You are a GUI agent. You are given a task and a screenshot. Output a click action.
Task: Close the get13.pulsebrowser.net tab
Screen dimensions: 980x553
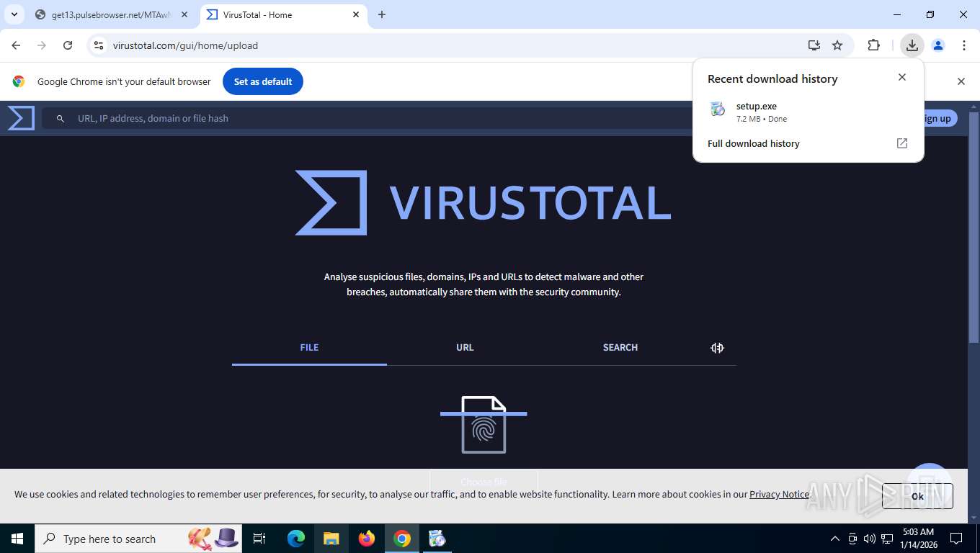pyautogui.click(x=184, y=14)
